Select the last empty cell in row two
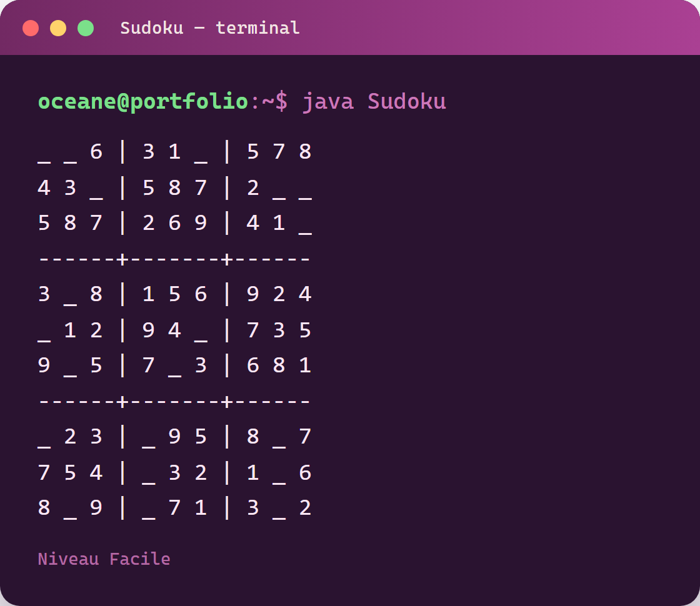Image resolution: width=700 pixels, height=606 pixels. tap(306, 188)
